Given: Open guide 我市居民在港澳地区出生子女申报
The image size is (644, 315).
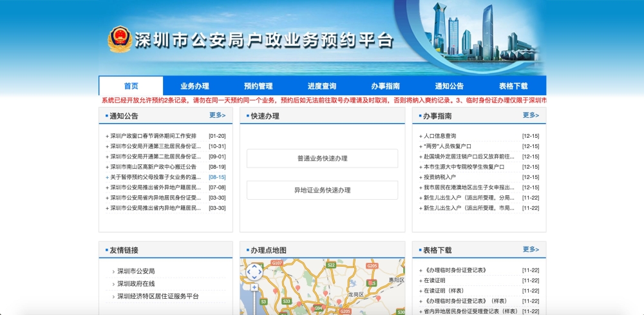Looking at the screenshot, I should [x=469, y=187].
